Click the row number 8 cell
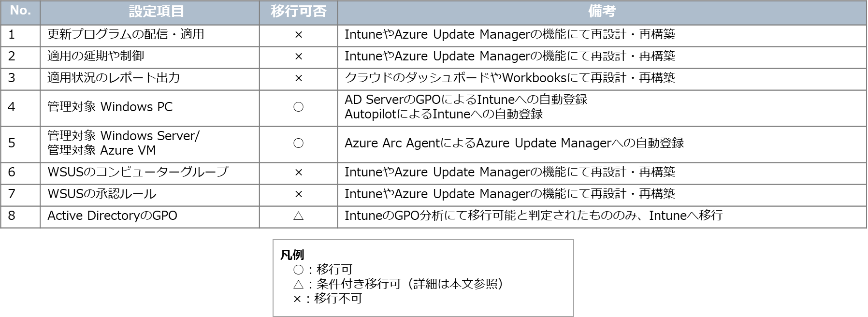The width and height of the screenshot is (868, 317). (x=20, y=216)
